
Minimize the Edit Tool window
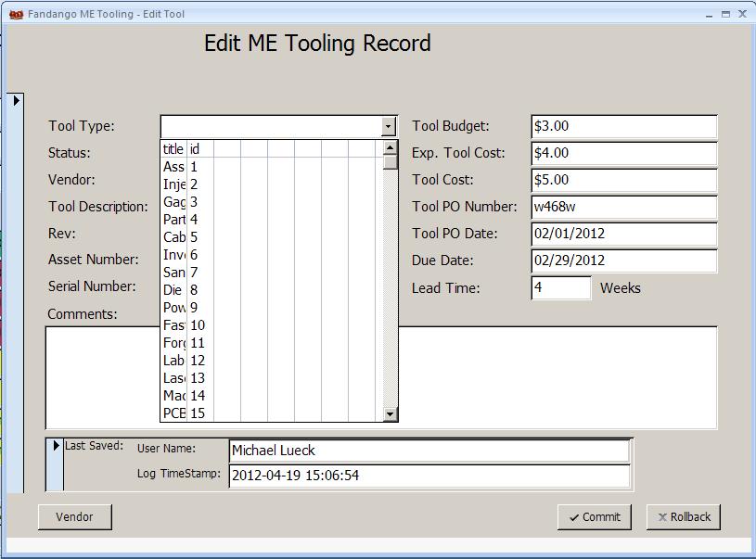coord(709,15)
